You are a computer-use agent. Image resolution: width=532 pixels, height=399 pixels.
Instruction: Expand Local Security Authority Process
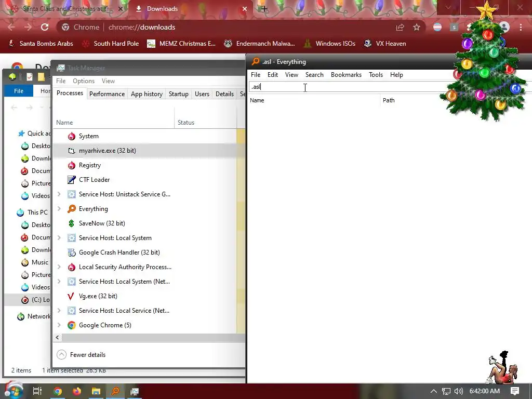(x=59, y=267)
